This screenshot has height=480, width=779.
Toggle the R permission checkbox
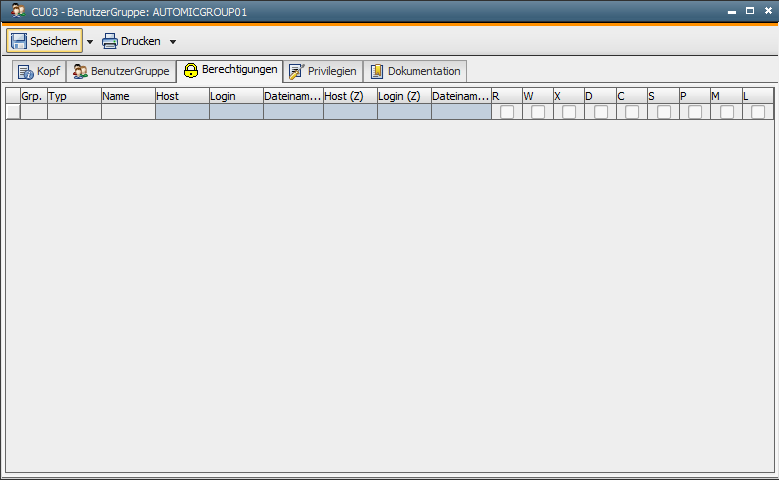pyautogui.click(x=507, y=112)
